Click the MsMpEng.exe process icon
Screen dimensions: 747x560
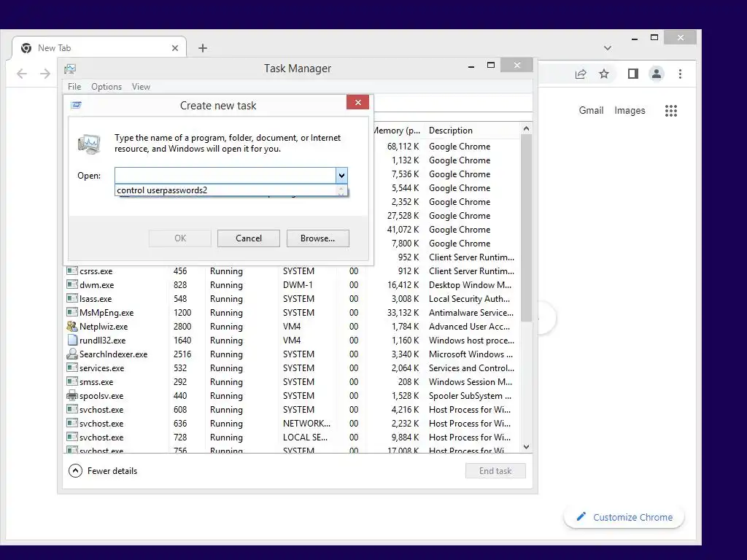(72, 312)
